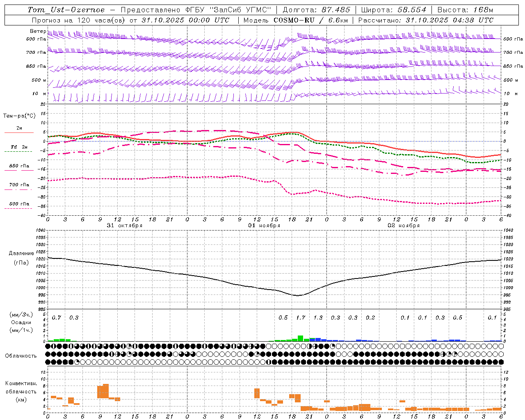Click the (мм/3ч.) unit label

(x=21, y=315)
